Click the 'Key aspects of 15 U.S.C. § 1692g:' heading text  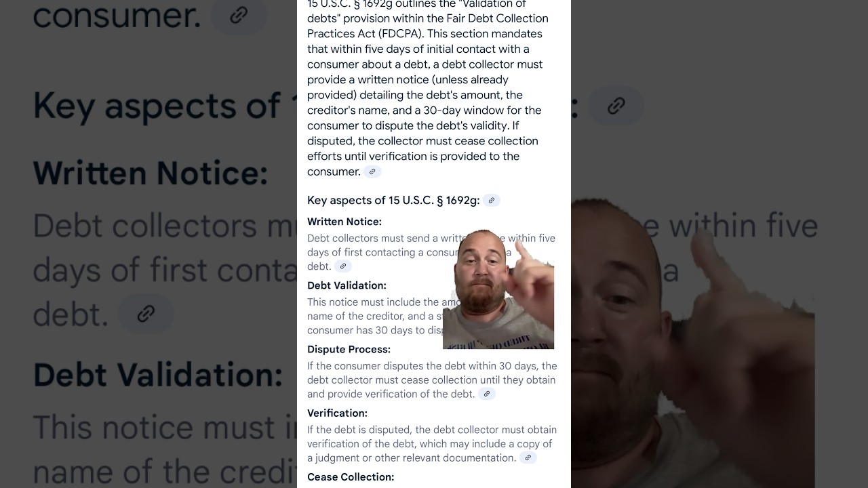[x=393, y=200]
